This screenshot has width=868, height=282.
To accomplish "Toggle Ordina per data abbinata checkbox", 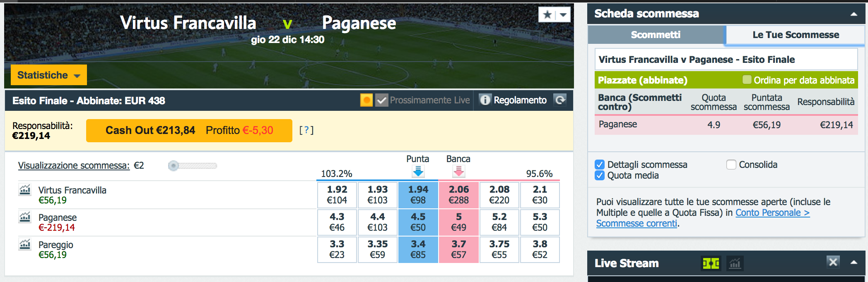I will pos(747,79).
